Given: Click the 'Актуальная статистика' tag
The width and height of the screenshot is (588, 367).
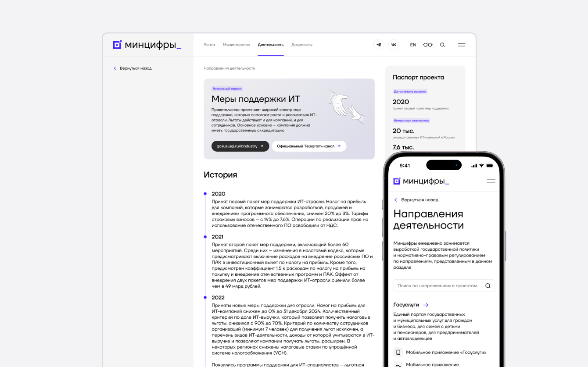Looking at the screenshot, I should [411, 120].
